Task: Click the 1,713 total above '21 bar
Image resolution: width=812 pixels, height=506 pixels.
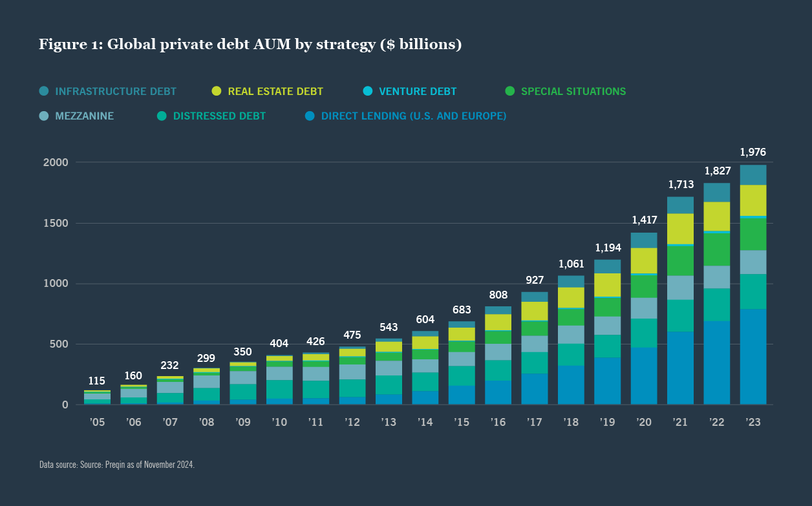Action: coord(680,184)
